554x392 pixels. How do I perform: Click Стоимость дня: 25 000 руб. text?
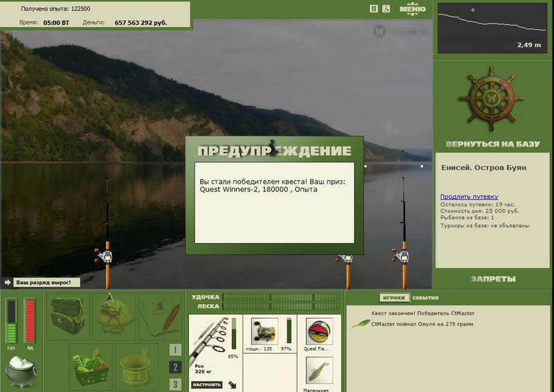click(x=479, y=211)
